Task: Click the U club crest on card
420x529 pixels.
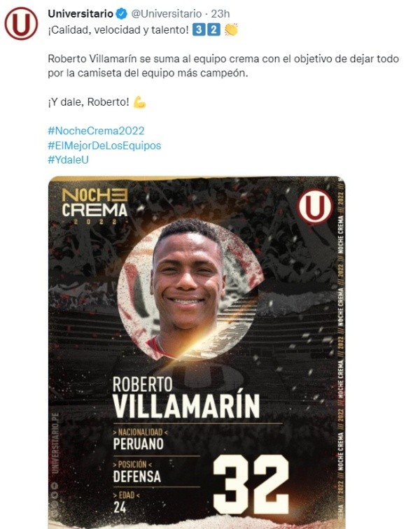Action: [x=315, y=206]
